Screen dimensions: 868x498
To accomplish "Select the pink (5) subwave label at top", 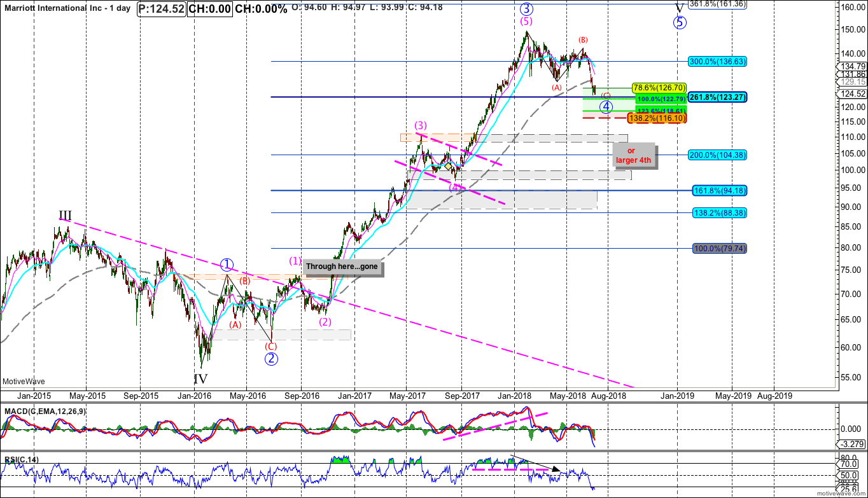I will coord(526,22).
